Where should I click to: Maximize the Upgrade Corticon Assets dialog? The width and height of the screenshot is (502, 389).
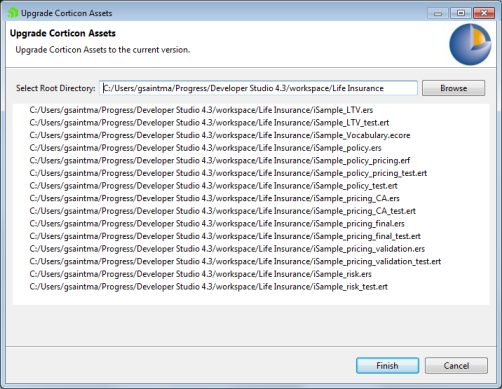pyautogui.click(x=461, y=13)
